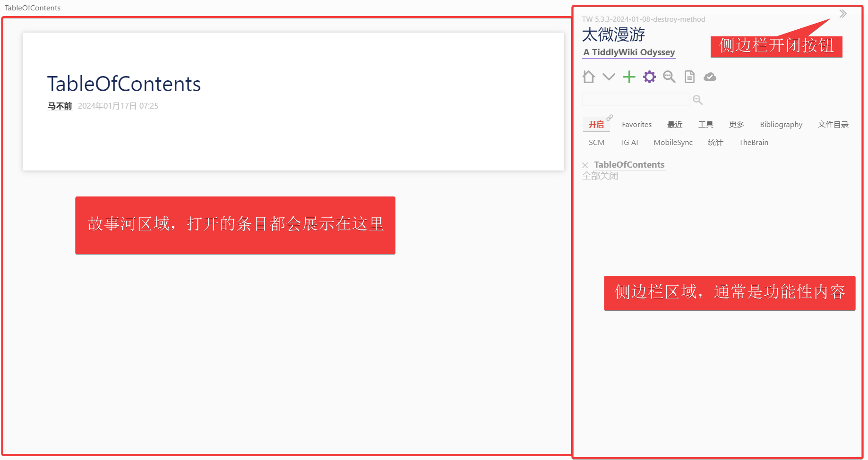Screen dimensions: 868x460
Task: Open the MobileSync tab
Action: [673, 142]
